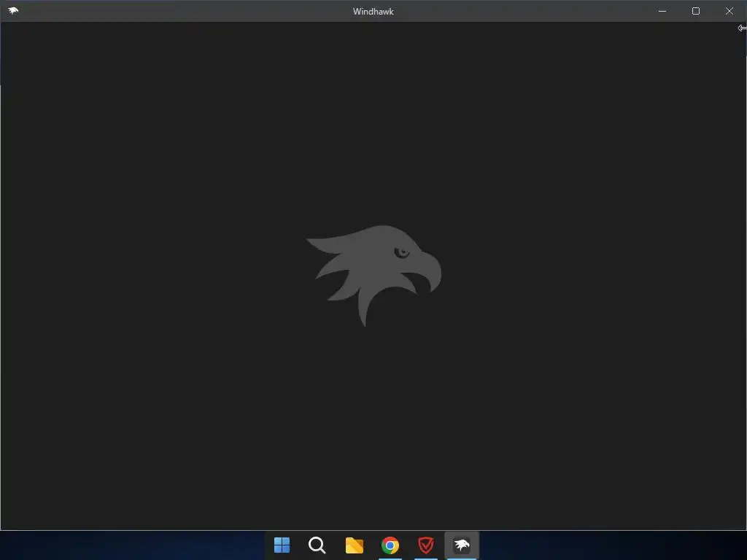This screenshot has width=747, height=560.
Task: Open the red shield app in the taskbar
Action: [426, 545]
